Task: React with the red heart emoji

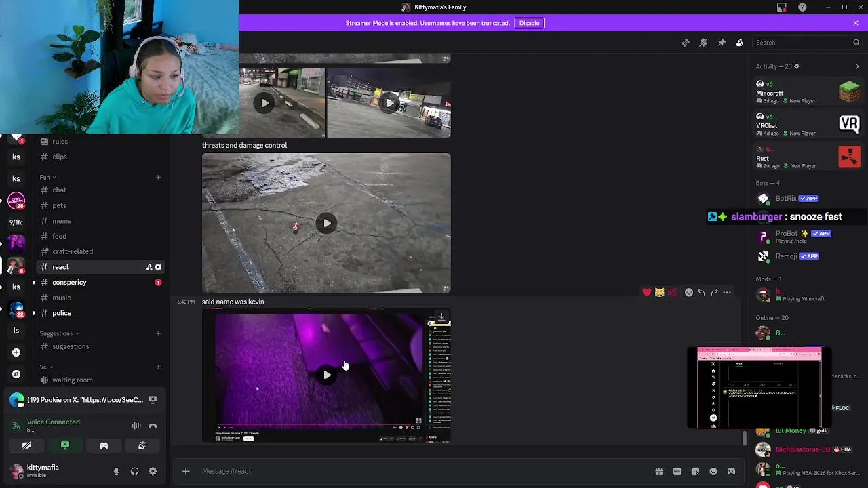Action: tap(647, 292)
